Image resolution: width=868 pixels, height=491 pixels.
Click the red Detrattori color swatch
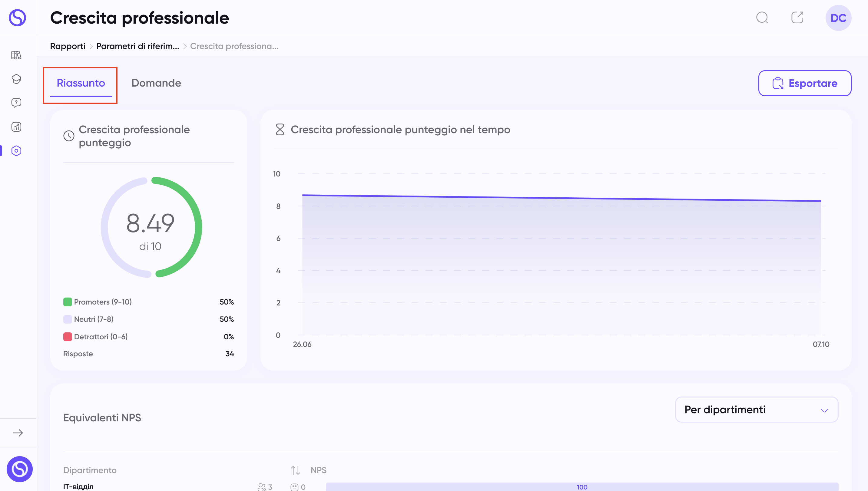(68, 337)
